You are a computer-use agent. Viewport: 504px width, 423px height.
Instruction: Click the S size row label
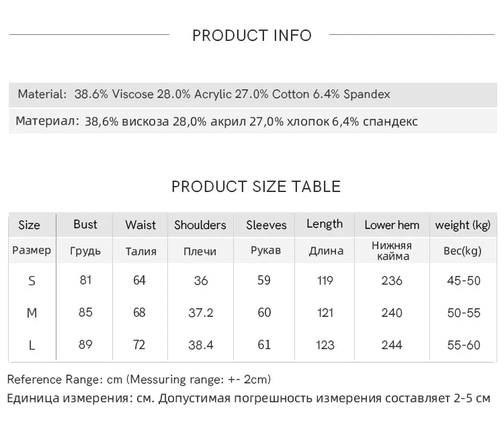point(32,281)
